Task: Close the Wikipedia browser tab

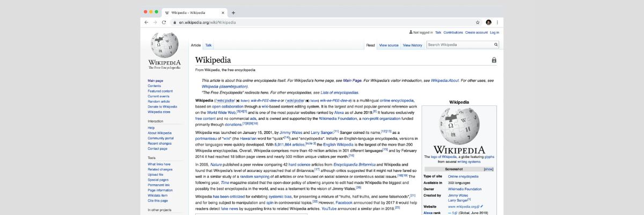Action: click(224, 12)
